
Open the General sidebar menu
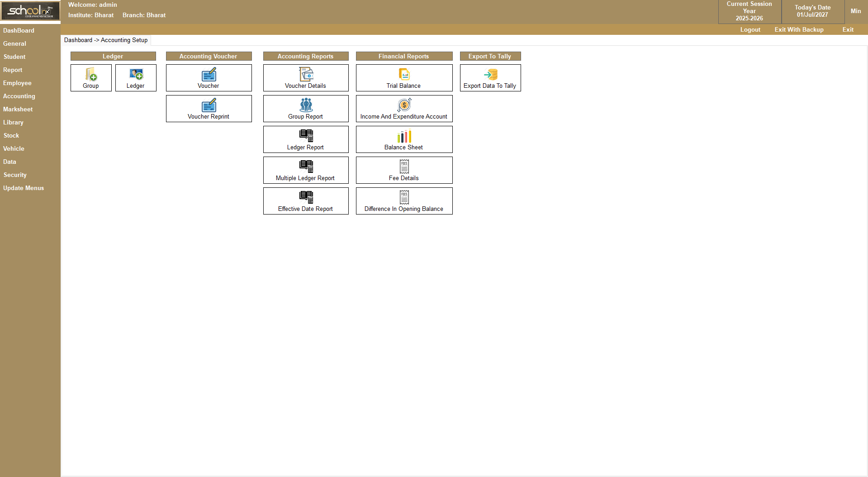(x=14, y=43)
